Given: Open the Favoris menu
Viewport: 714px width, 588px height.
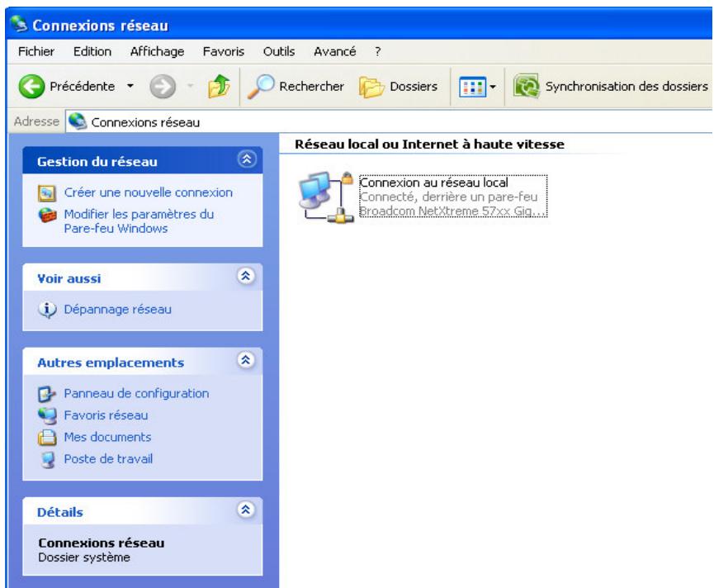Looking at the screenshot, I should (223, 51).
